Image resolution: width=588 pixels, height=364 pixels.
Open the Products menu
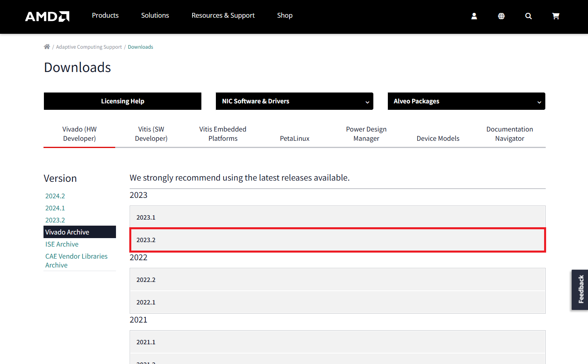click(x=105, y=15)
